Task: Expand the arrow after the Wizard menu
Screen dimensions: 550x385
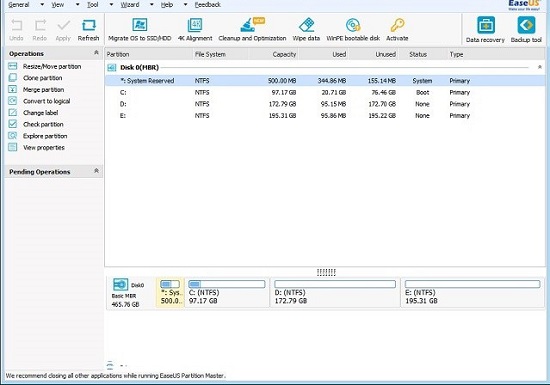Action: tap(152, 5)
